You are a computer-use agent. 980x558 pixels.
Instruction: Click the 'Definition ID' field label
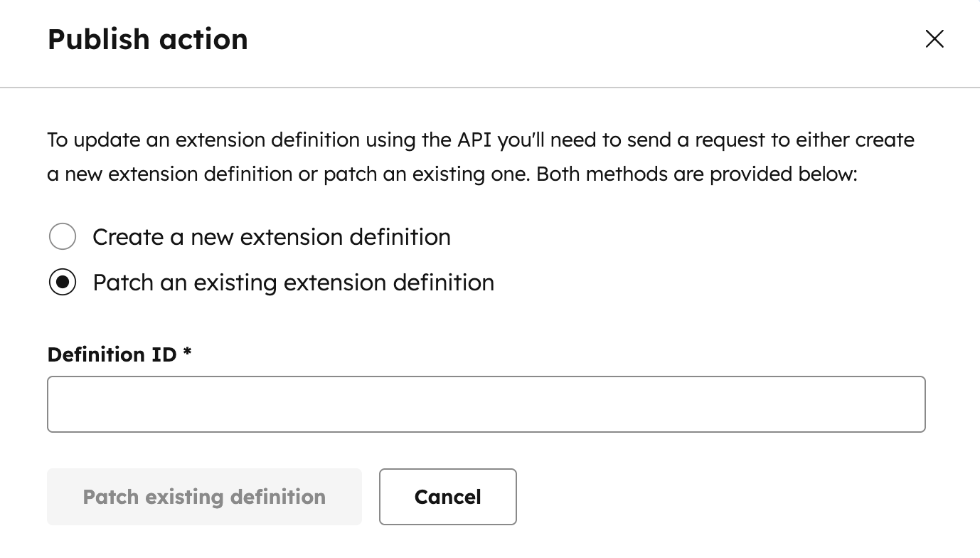pyautogui.click(x=112, y=354)
